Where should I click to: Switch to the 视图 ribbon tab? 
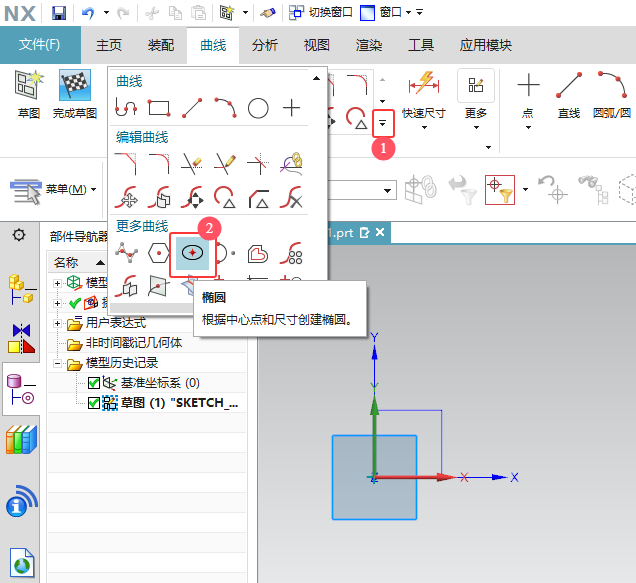316,45
